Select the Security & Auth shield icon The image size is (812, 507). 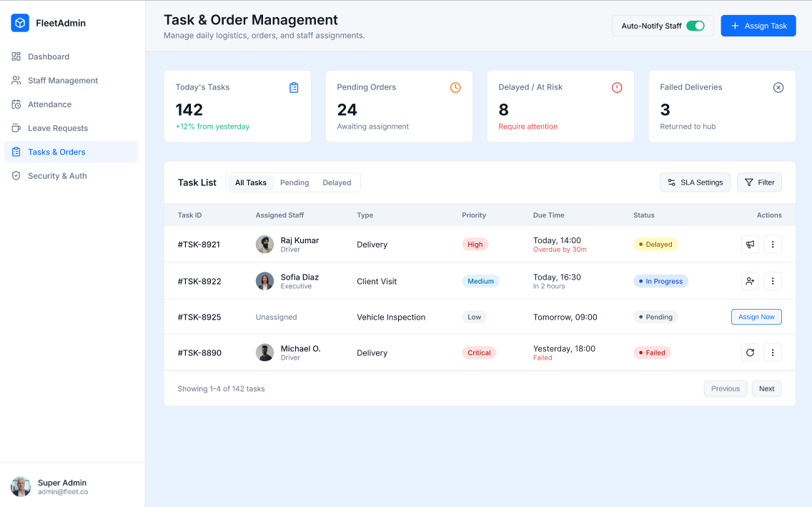16,176
